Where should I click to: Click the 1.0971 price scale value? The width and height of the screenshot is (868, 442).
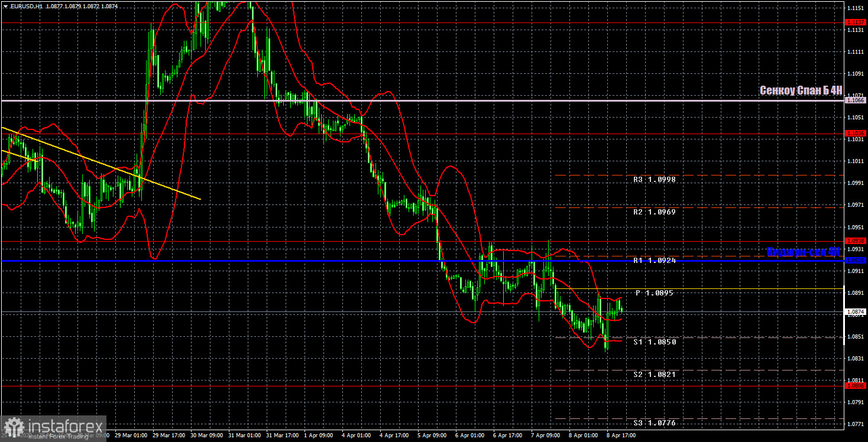[x=855, y=205]
